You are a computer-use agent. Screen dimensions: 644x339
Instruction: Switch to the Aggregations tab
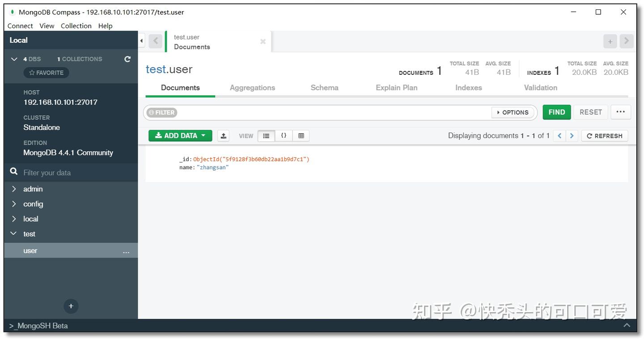click(252, 88)
